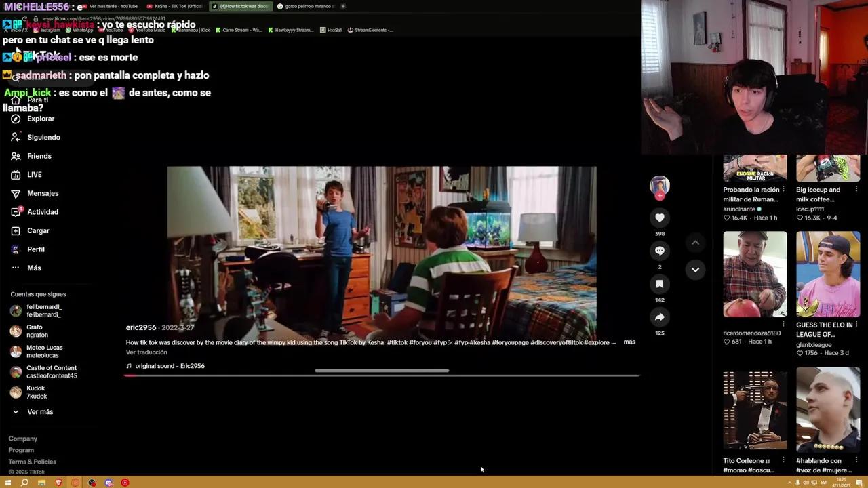
Task: Open a new browser tab
Action: click(x=343, y=6)
